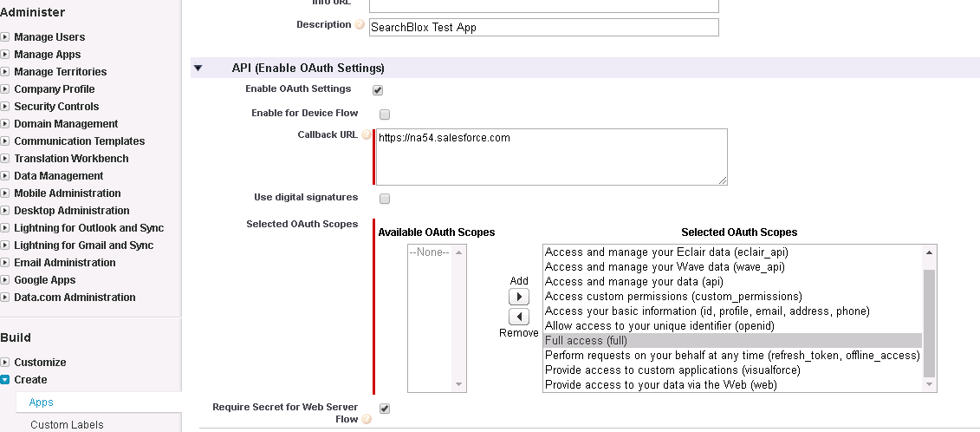Open Custom Labels under Create
Viewport: 980px width, 432px height.
coord(67,424)
